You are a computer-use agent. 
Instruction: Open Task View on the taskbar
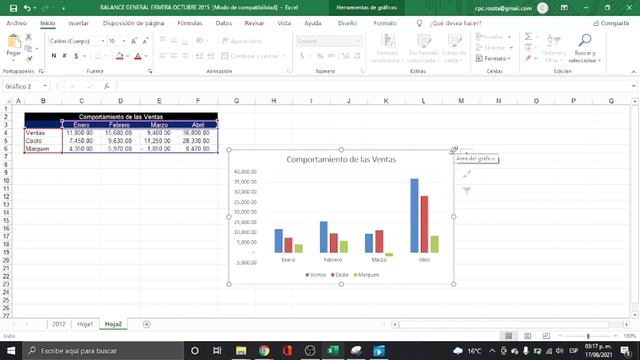[217, 351]
